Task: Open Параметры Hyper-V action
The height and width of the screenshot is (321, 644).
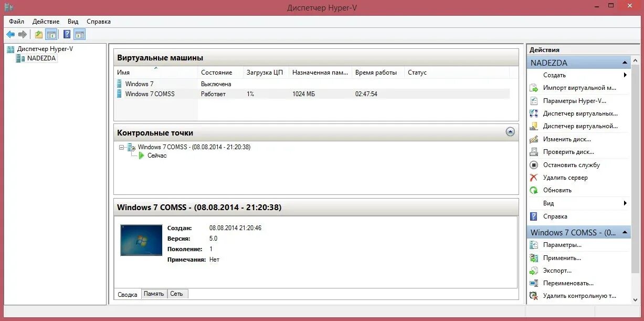Action: [575, 101]
